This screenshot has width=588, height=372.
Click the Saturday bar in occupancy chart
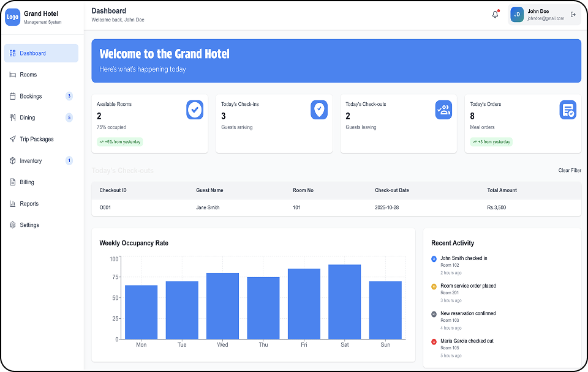pyautogui.click(x=344, y=302)
